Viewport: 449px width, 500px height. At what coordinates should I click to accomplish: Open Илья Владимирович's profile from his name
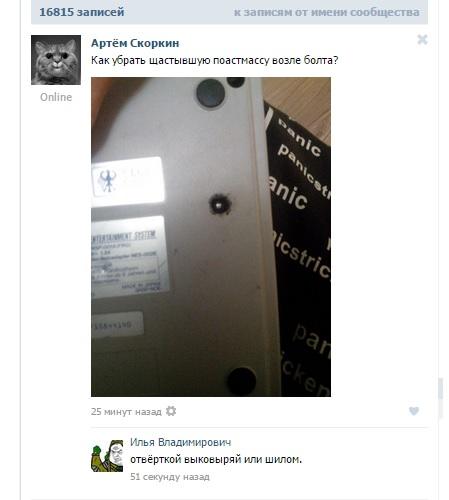(181, 442)
